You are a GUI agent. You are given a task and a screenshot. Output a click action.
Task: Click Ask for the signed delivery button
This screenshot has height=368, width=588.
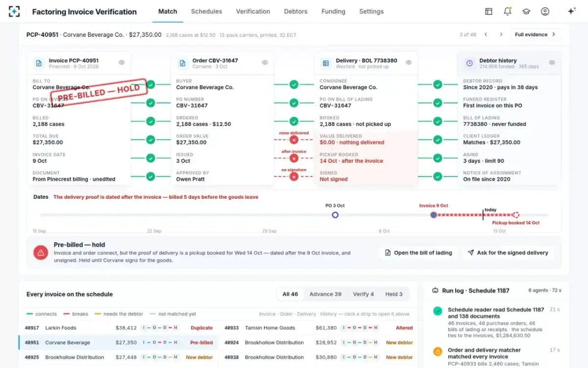pos(508,253)
